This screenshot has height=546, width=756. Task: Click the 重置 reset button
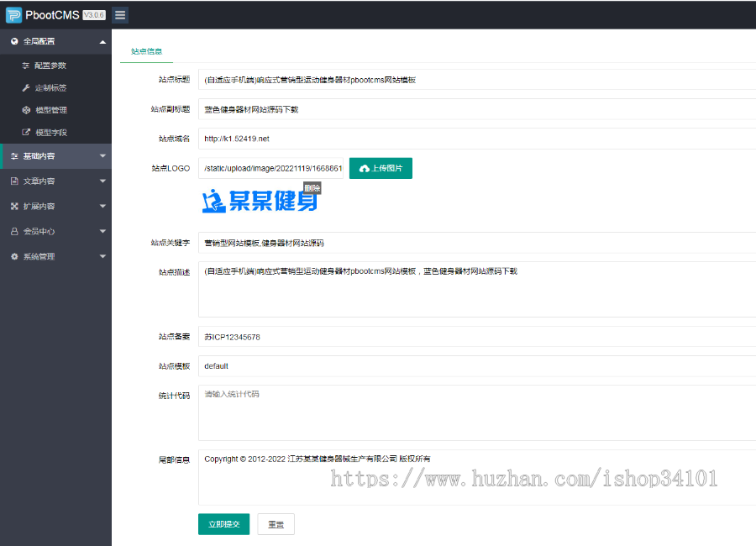tap(276, 524)
